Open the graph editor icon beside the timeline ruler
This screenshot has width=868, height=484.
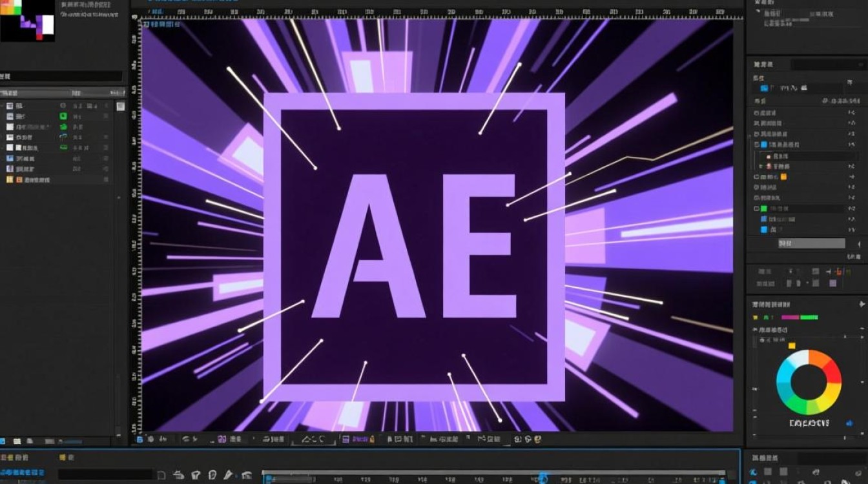(246, 476)
